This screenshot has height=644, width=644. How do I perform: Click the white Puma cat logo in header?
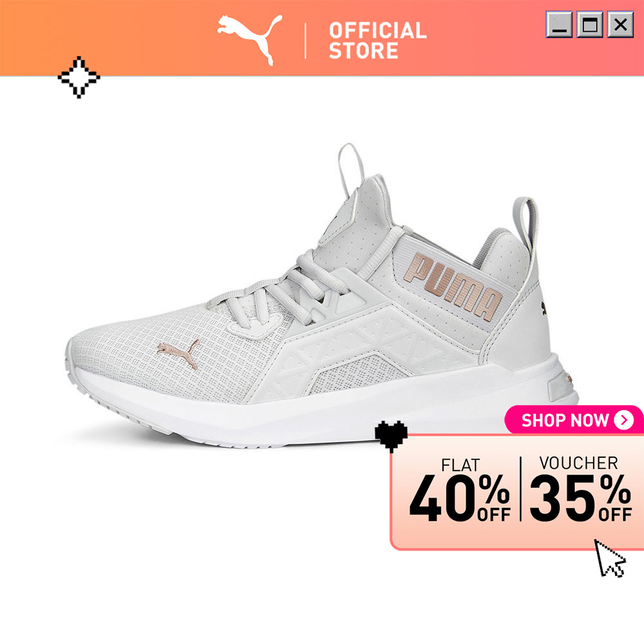250,40
